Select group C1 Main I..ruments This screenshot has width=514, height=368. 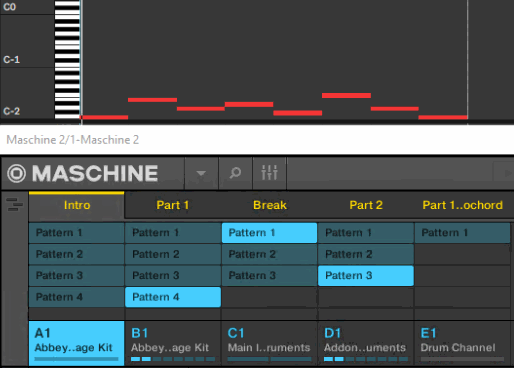[269, 343]
